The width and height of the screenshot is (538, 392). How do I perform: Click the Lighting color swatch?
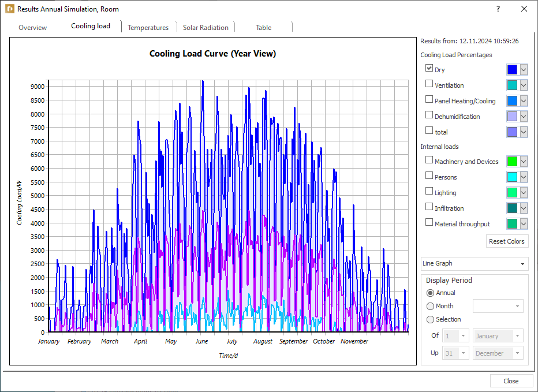point(512,193)
